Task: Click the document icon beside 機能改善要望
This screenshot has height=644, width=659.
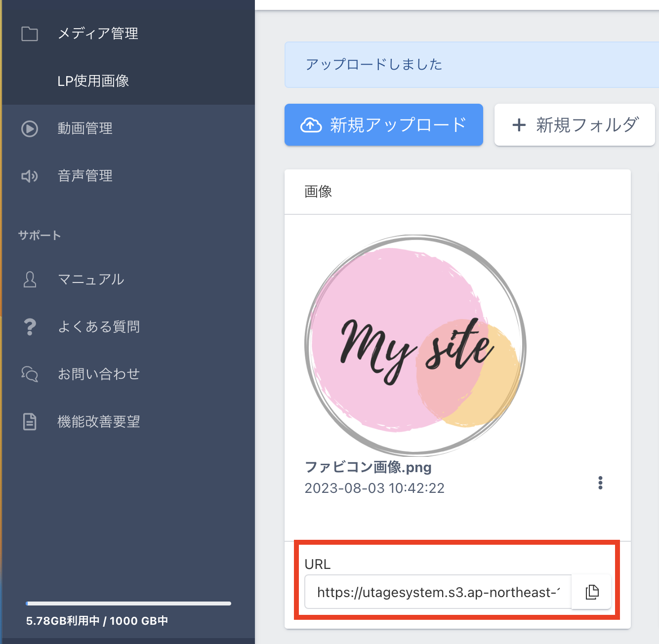Action: tap(30, 422)
